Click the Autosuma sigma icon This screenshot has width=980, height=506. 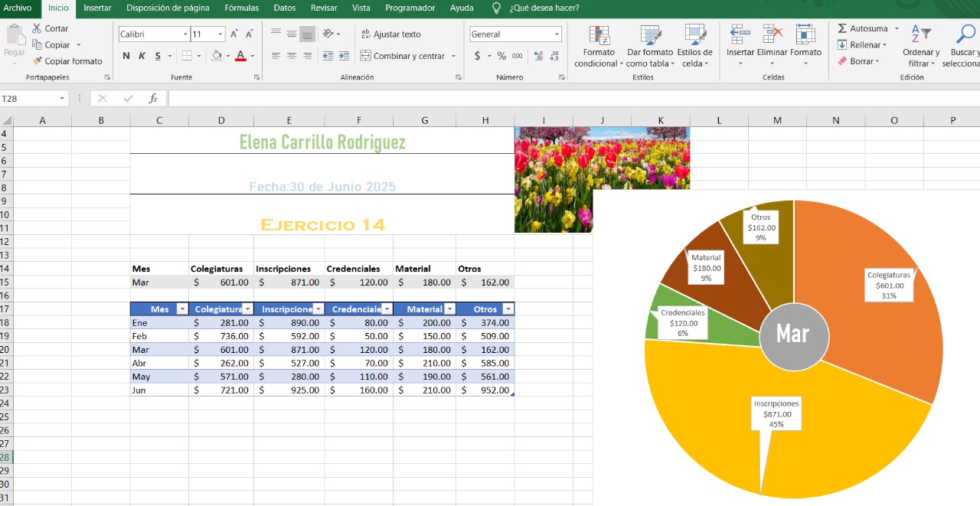coord(842,28)
